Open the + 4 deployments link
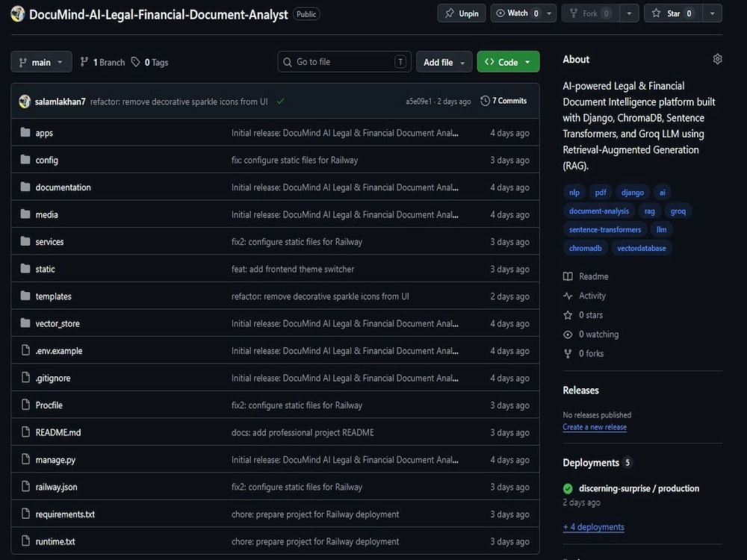747x560 pixels. [594, 527]
